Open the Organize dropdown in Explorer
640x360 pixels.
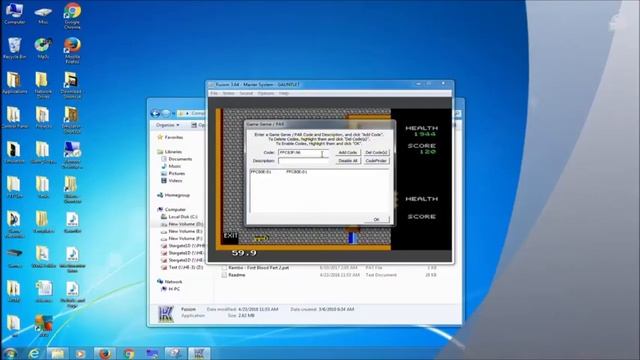[168, 125]
